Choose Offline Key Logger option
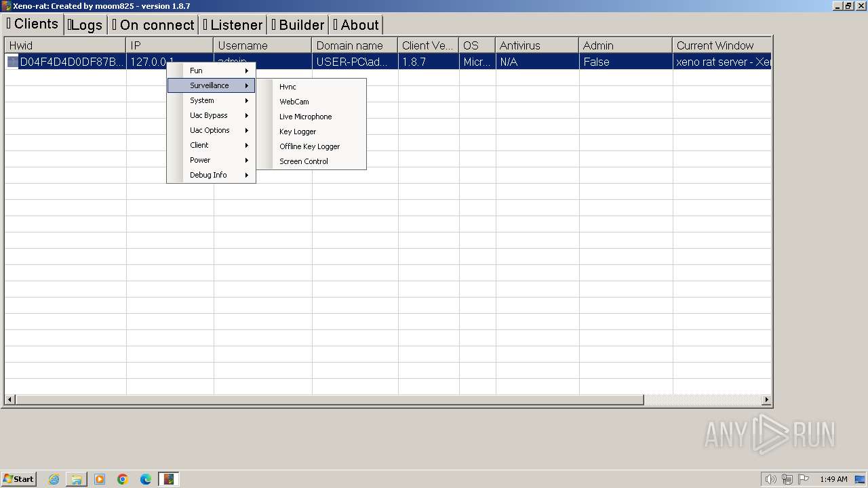This screenshot has height=488, width=868. 311,146
